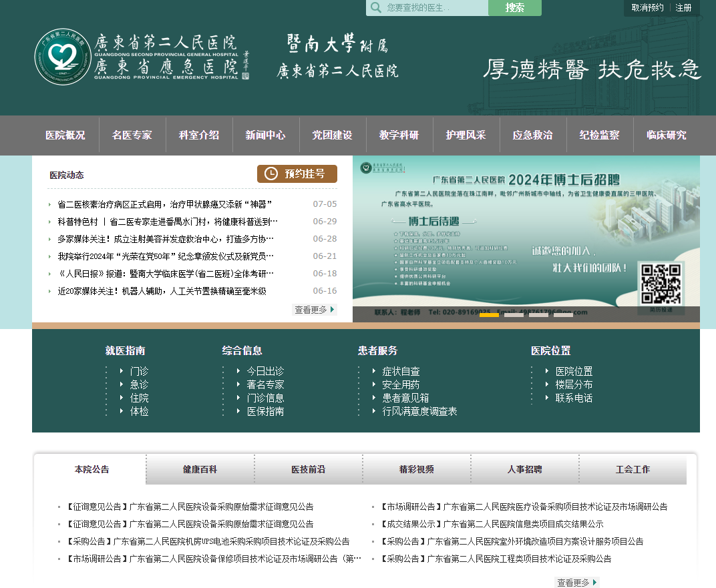716x588 pixels.
Task: Open 【采购公告】室外环境改造项目方案设计 notice
Action: pyautogui.click(x=512, y=541)
